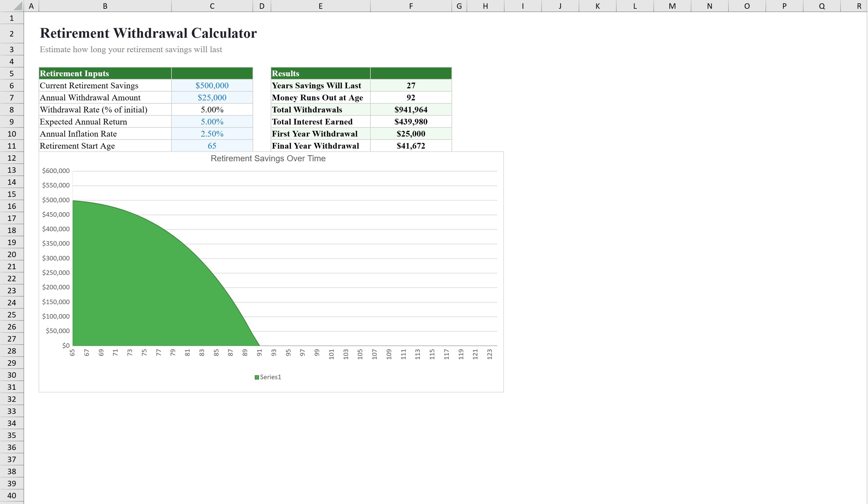868x504 pixels.
Task: Click the Retirement Start Age cell showing 65
Action: click(212, 146)
